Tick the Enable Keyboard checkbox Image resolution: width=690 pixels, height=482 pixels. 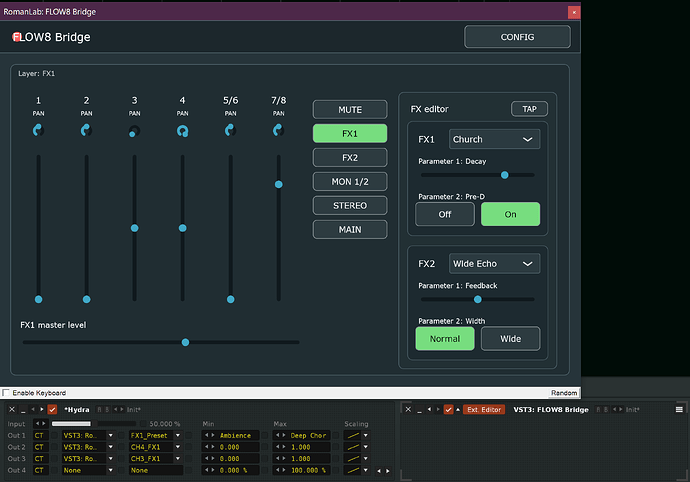click(x=6, y=392)
